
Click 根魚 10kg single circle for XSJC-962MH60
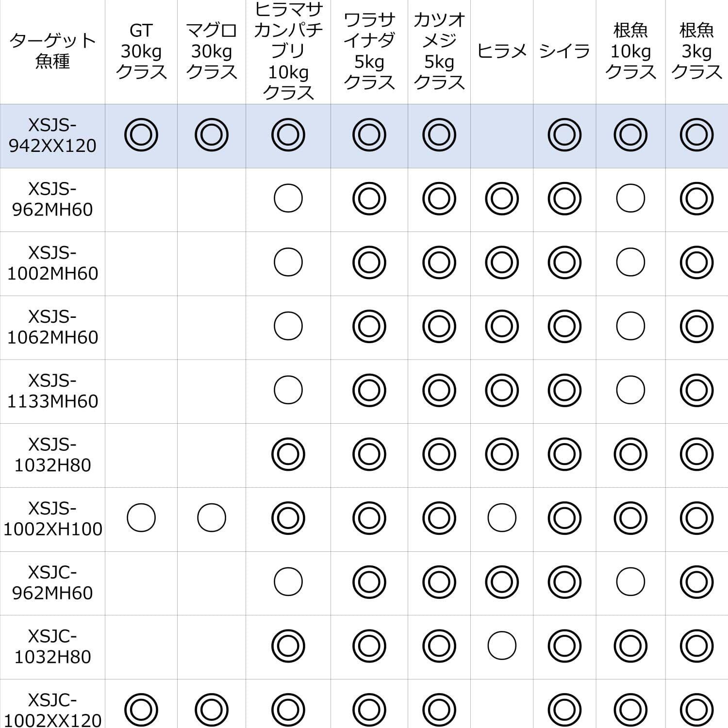[x=630, y=581]
